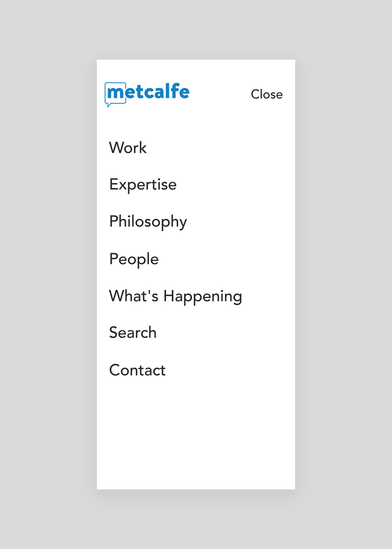Choose Contact in the menu

pos(138,370)
